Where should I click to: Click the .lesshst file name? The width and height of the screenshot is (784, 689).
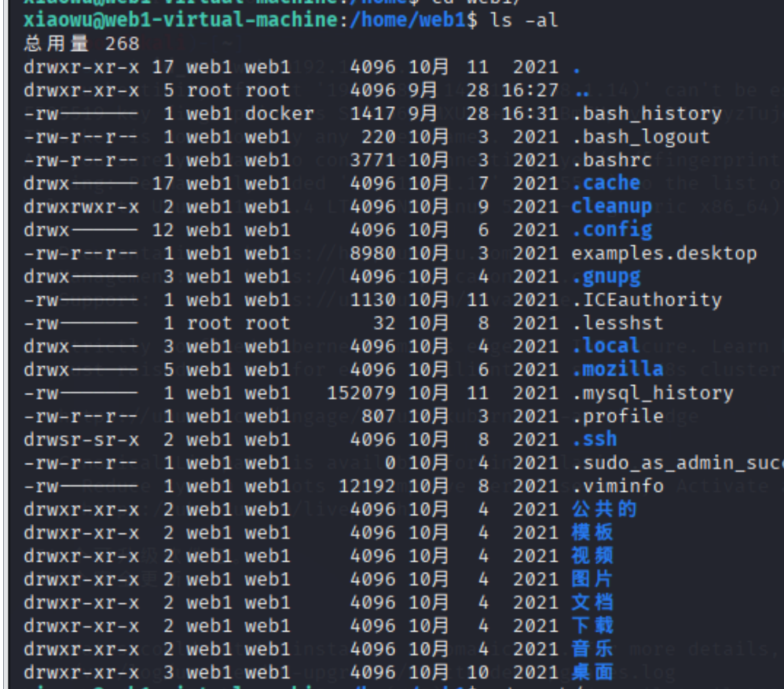click(x=617, y=323)
